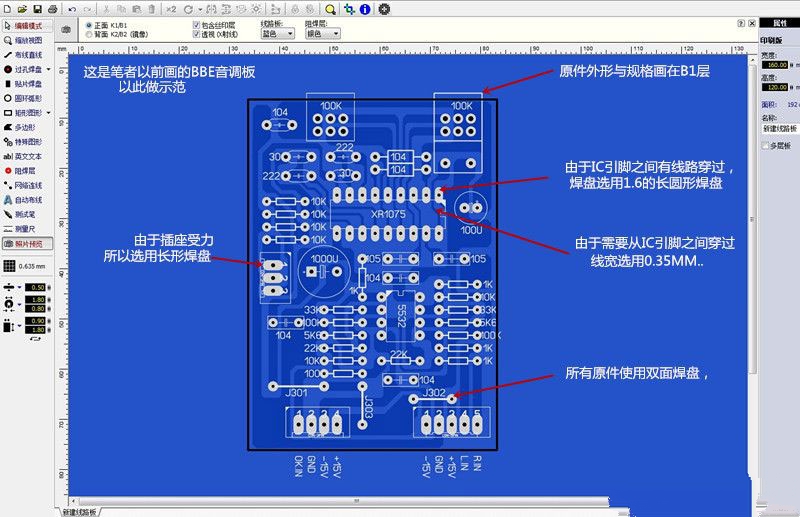The height and width of the screenshot is (517, 800).
Task: Click the snap-to-grid gear-like icon in toolbar
Action: click(x=256, y=9)
